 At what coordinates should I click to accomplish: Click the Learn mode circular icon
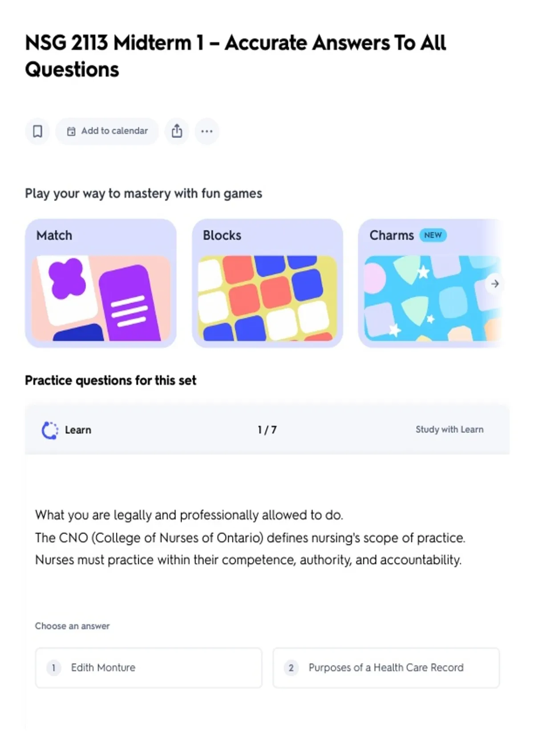(x=50, y=430)
